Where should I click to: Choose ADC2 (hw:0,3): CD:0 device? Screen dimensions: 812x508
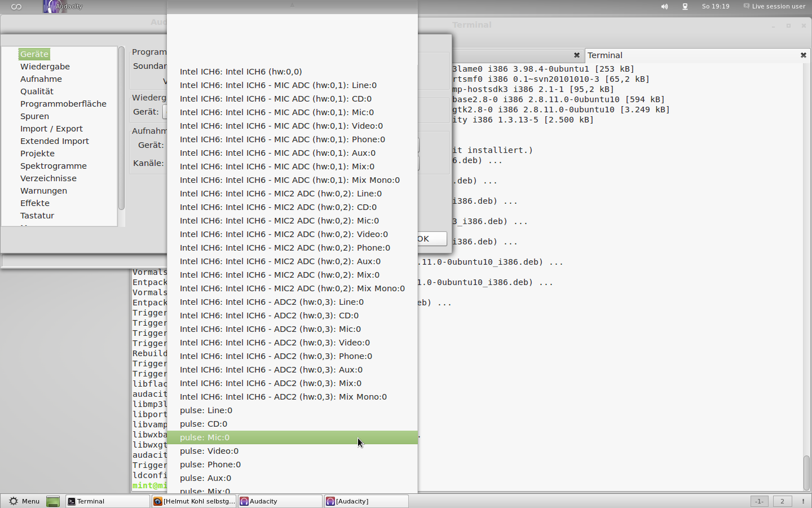pyautogui.click(x=292, y=316)
